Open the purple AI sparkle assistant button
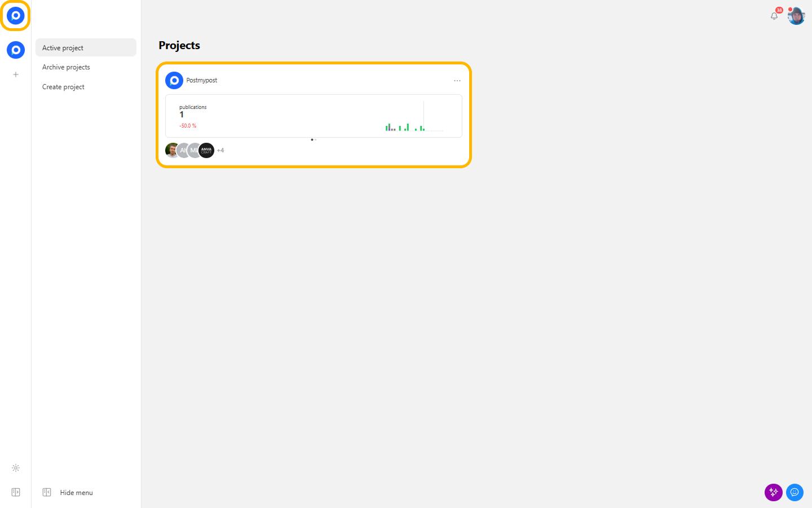812x508 pixels. click(773, 492)
